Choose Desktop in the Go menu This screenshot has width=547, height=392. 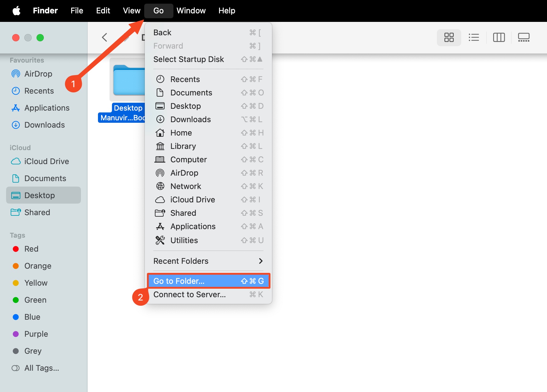[x=208, y=106]
